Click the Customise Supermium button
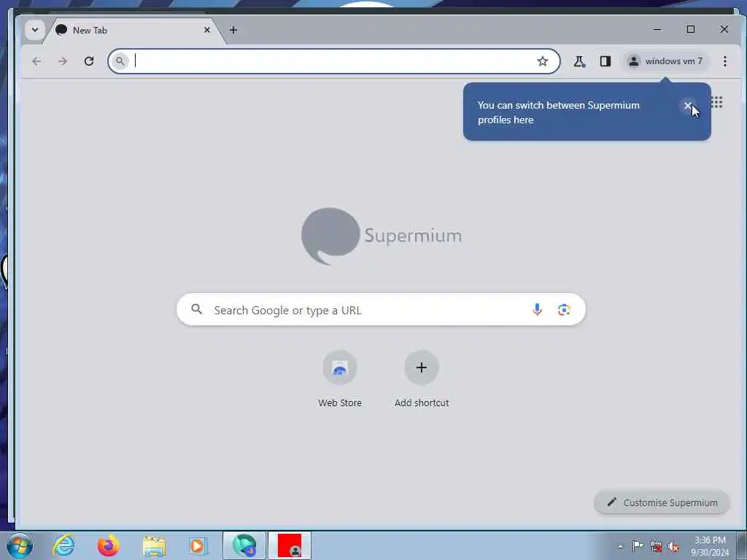Viewport: 747px width, 560px height. (662, 502)
